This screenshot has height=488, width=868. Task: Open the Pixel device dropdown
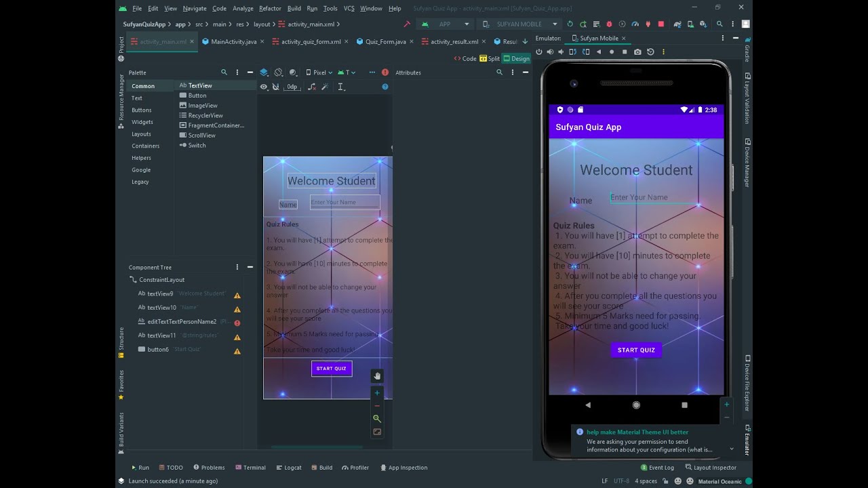pyautogui.click(x=319, y=72)
